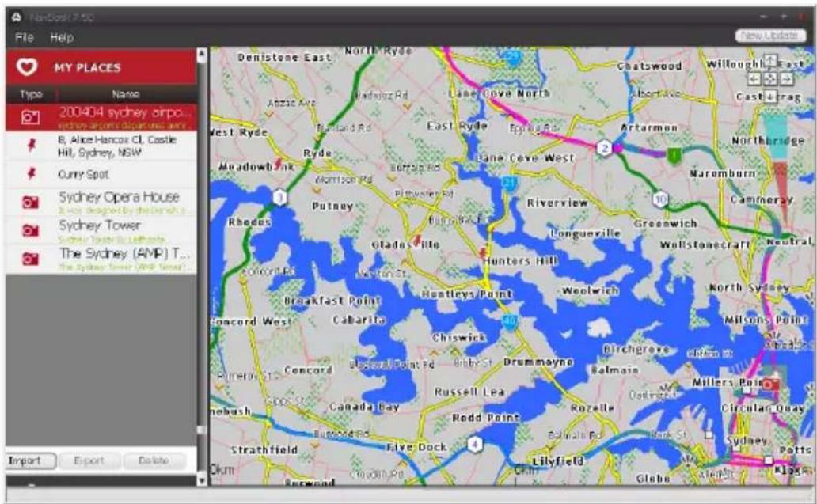Click the New Update button
The height and width of the screenshot is (504, 817).
tap(770, 36)
